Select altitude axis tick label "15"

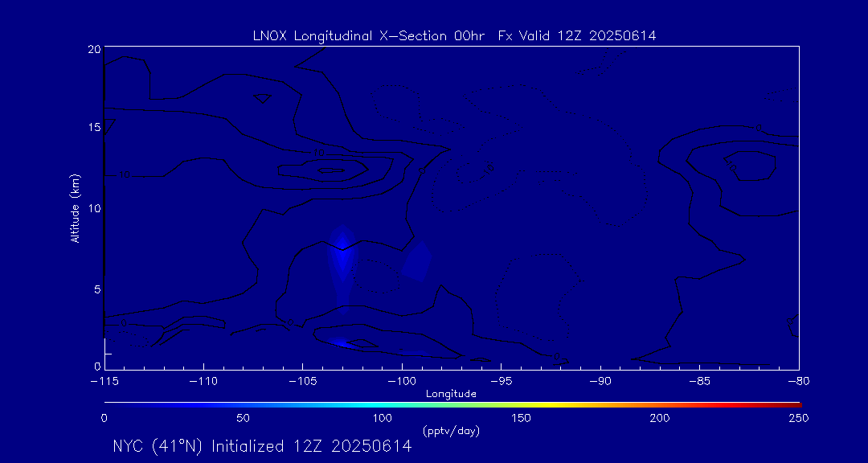click(94, 127)
